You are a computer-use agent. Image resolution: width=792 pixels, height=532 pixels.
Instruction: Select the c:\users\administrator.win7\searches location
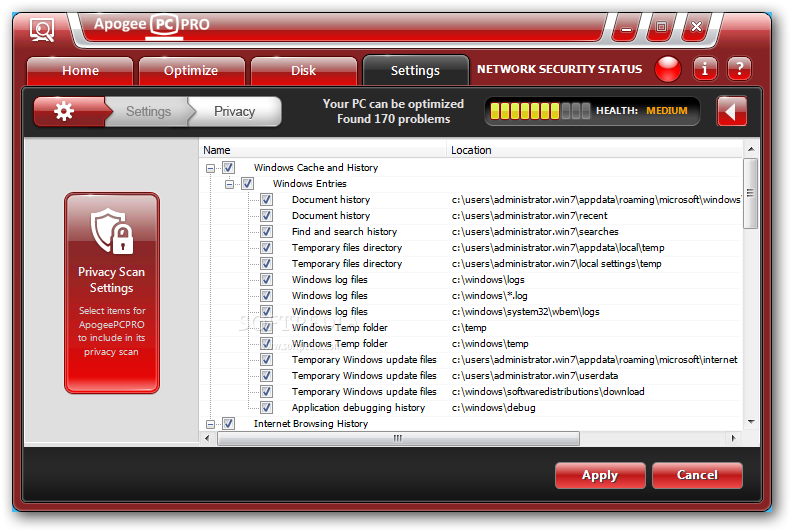pyautogui.click(x=535, y=232)
